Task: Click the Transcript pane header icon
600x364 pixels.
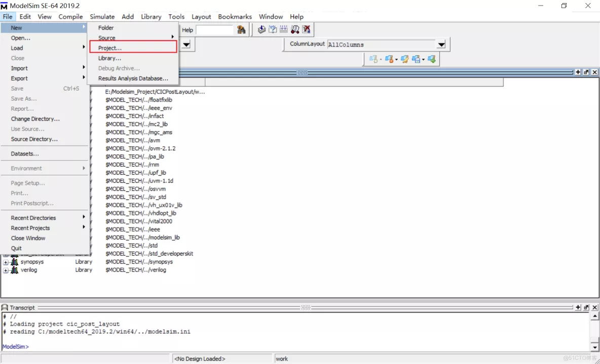Action: 5,307
